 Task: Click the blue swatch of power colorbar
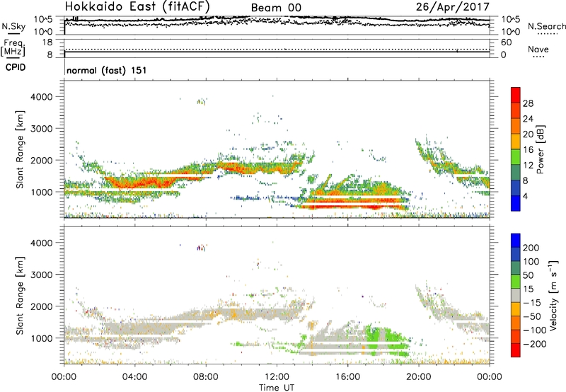(x=516, y=203)
